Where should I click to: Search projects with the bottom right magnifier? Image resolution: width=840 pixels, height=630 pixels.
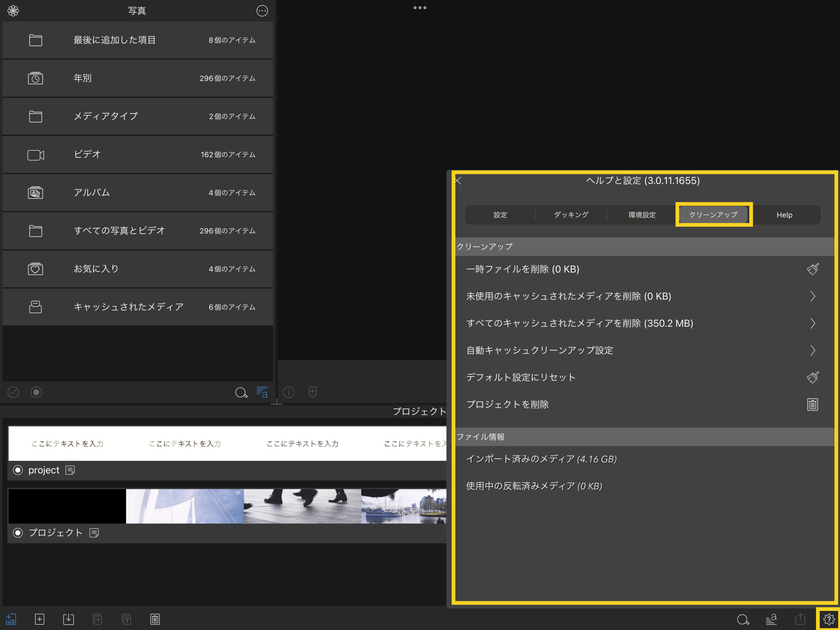743,619
